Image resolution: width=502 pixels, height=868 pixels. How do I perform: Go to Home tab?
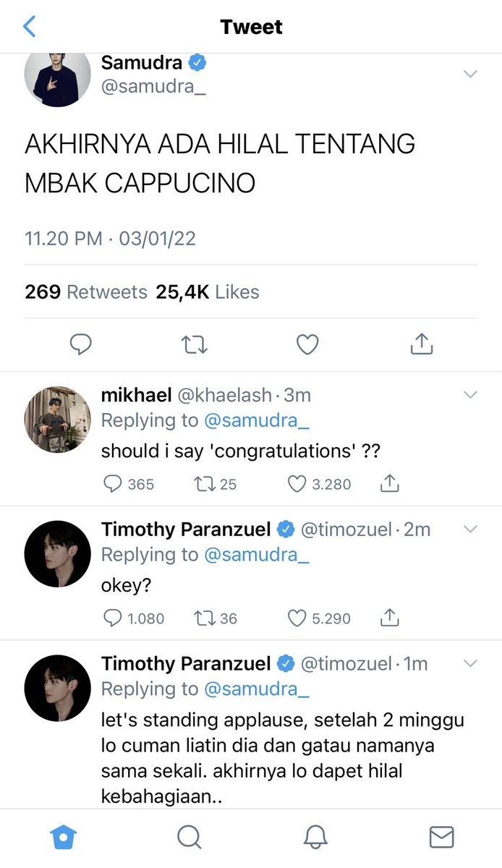point(64,838)
